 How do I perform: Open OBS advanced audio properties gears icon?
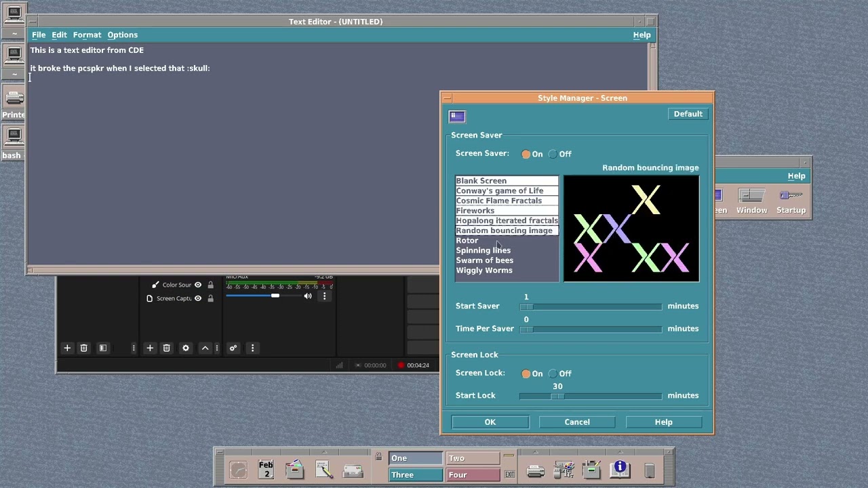pos(233,348)
